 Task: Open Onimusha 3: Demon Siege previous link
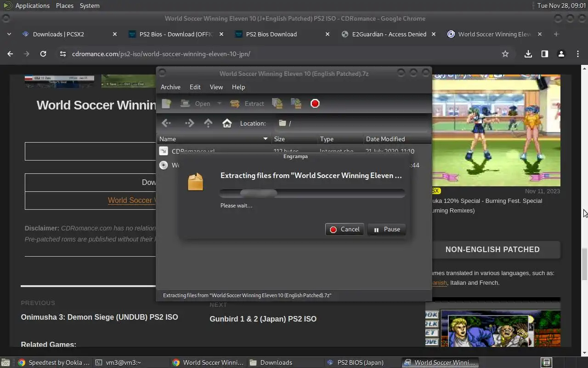[x=99, y=317]
